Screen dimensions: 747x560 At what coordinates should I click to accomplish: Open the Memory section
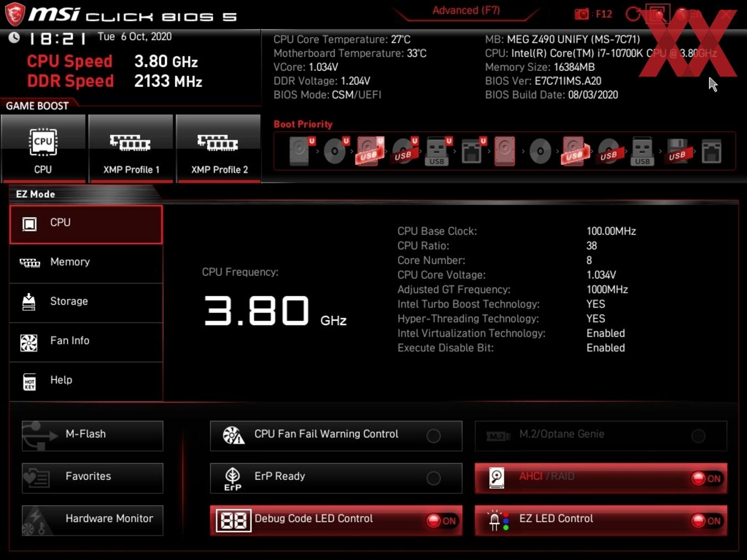[86, 264]
